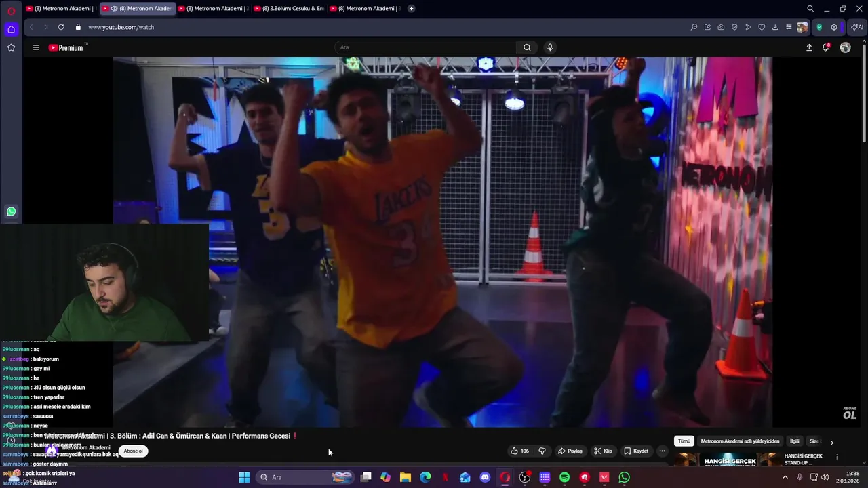
Task: Open the 3.Bölüm: Cesuku & Em tab
Action: [x=290, y=9]
